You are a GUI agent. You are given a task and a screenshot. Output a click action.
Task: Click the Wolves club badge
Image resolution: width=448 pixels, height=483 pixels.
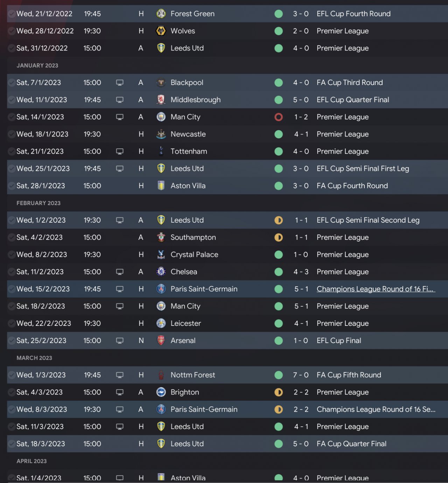[161, 31]
